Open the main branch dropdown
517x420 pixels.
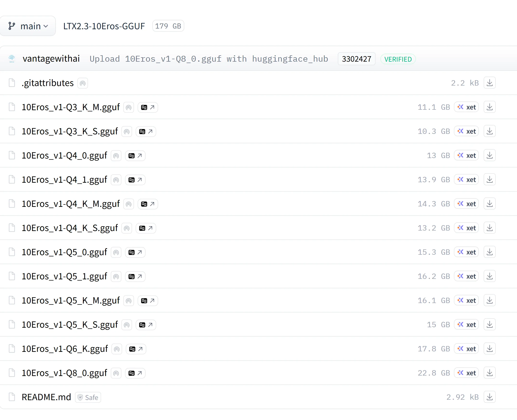[x=28, y=26]
